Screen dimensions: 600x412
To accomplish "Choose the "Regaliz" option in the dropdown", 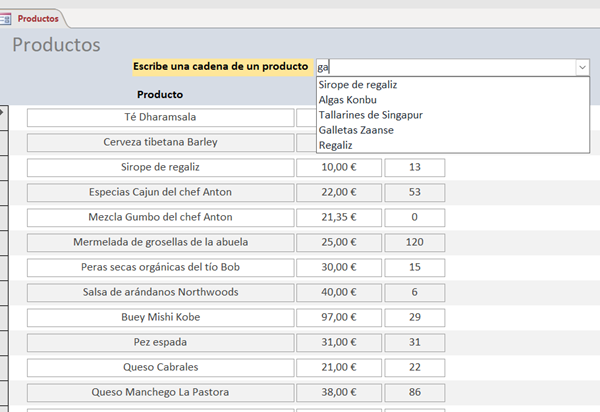I will pyautogui.click(x=335, y=145).
